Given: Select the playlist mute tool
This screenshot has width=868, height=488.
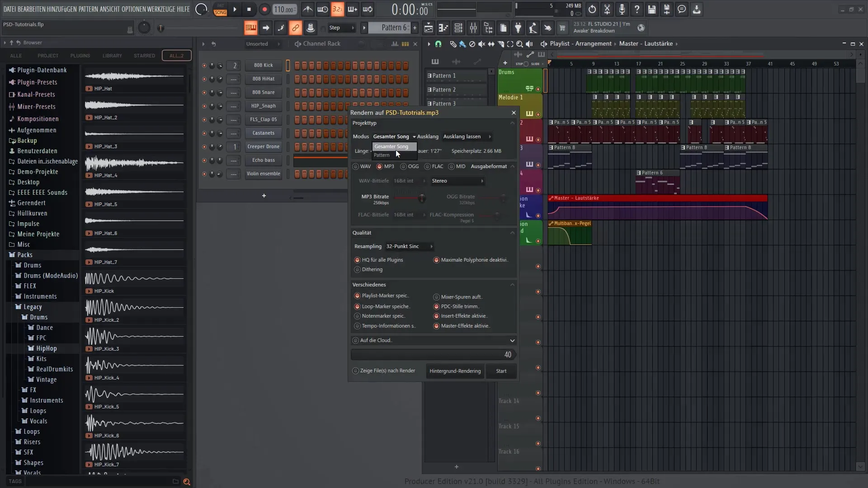Looking at the screenshot, I should tap(481, 44).
